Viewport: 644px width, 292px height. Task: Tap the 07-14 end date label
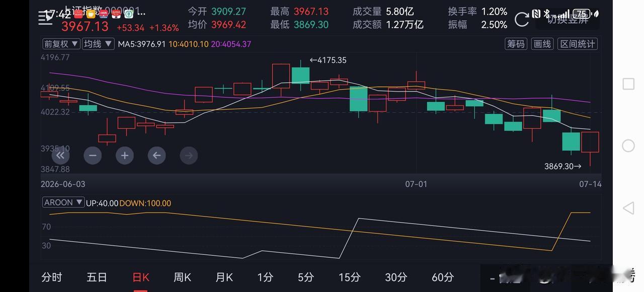click(590, 184)
